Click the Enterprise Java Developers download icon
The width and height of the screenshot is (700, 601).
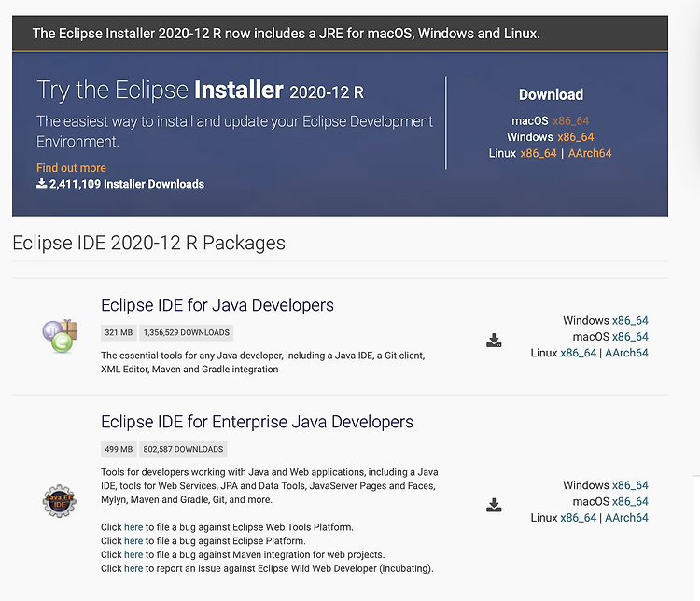click(494, 505)
